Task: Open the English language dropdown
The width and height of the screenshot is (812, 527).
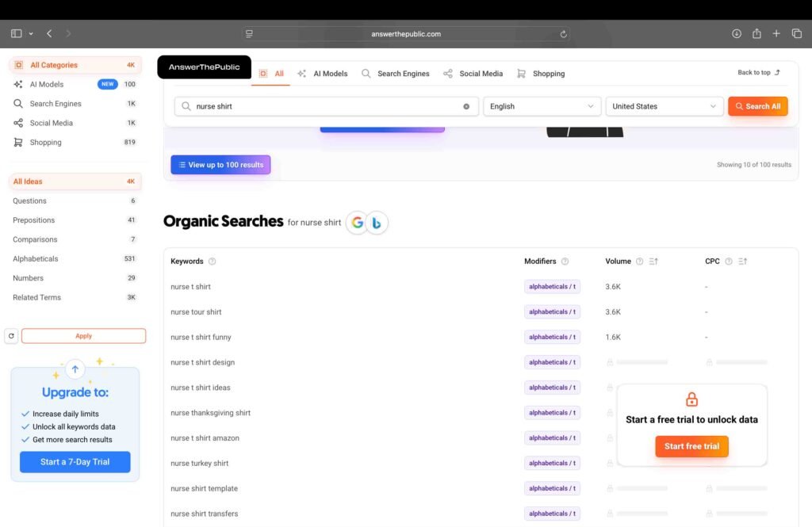Action: (x=542, y=106)
